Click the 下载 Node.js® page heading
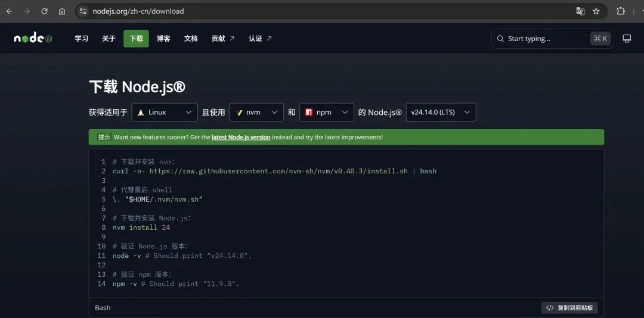Image resolution: width=644 pixels, height=318 pixels. (x=137, y=87)
